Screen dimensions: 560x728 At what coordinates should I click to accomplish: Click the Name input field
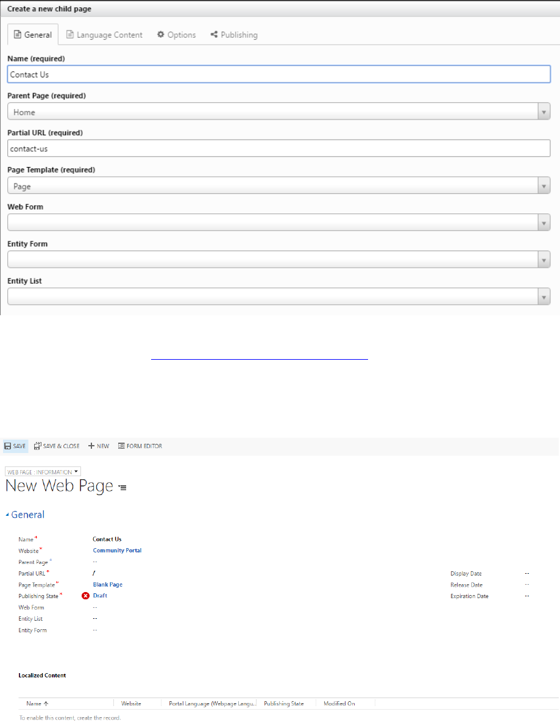coord(279,74)
